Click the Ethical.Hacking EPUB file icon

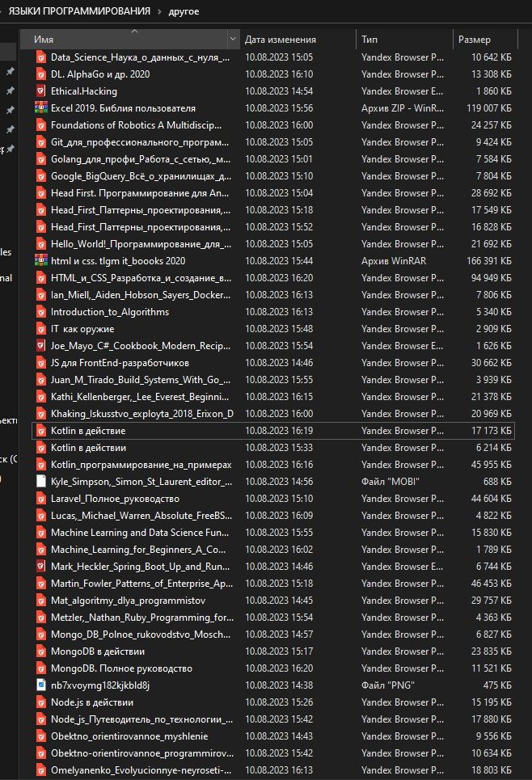coord(40,91)
